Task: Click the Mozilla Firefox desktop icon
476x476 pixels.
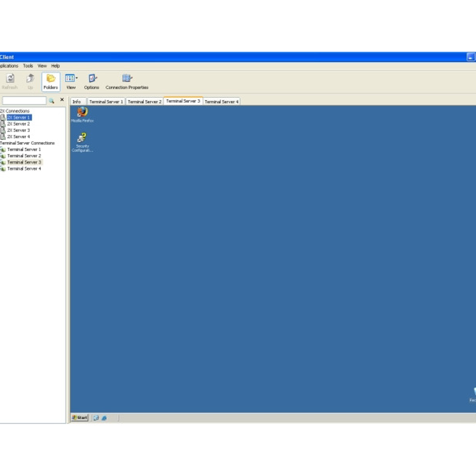Action: point(82,115)
